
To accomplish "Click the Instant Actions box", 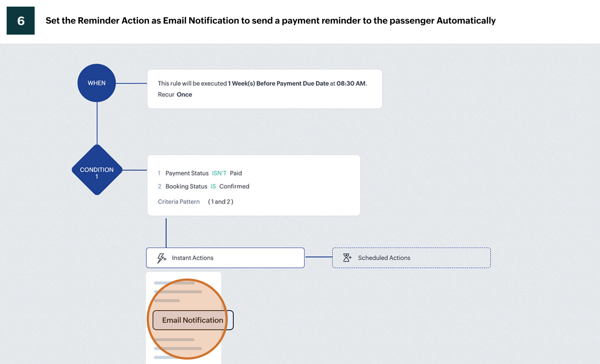I will click(225, 258).
